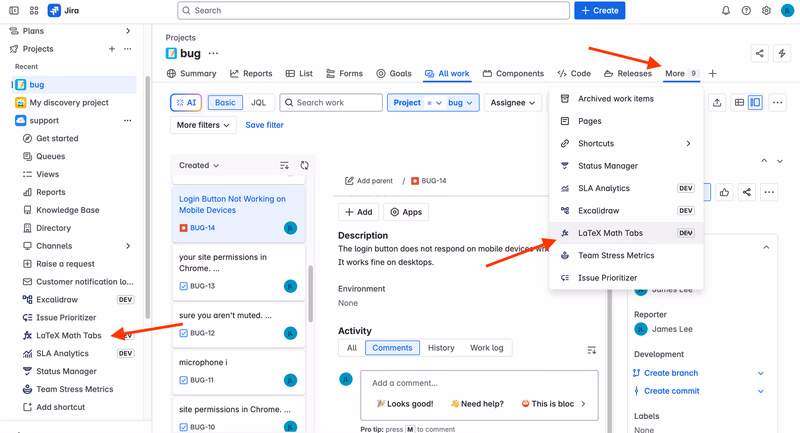Screen dimensions: 800x433
Task: Switch to list view icon
Action: pos(739,103)
